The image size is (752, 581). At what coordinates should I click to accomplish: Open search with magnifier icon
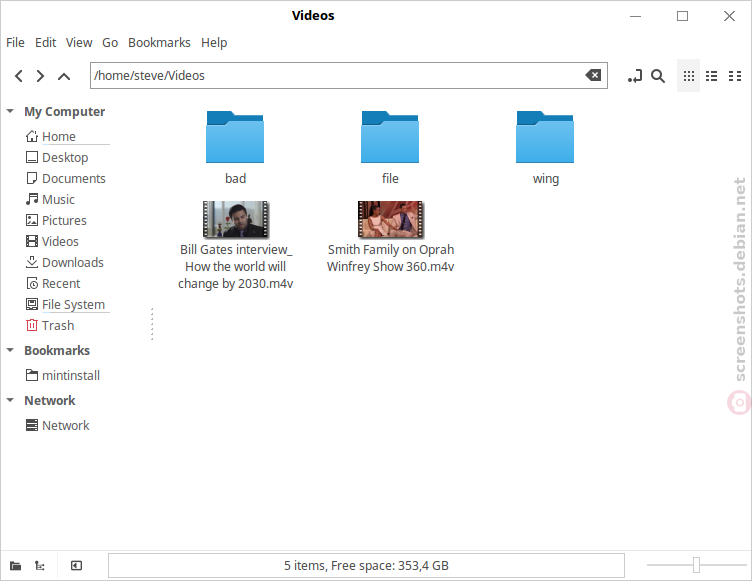658,76
